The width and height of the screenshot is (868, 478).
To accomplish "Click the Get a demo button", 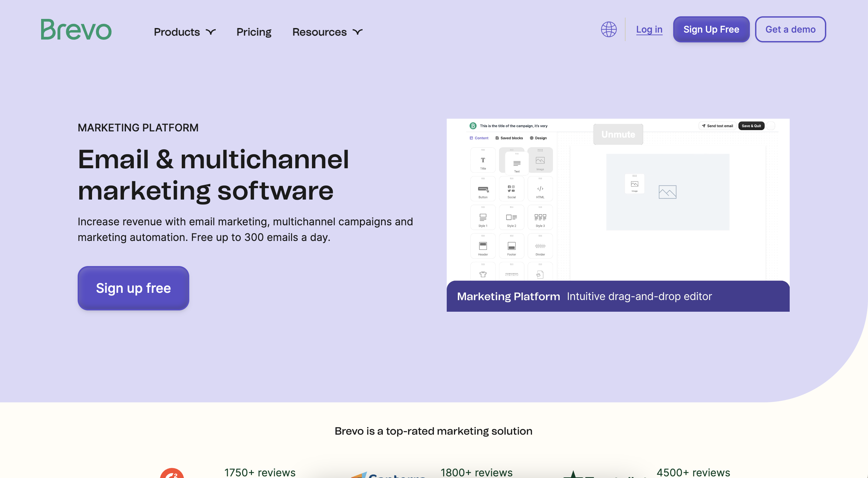I will (790, 29).
